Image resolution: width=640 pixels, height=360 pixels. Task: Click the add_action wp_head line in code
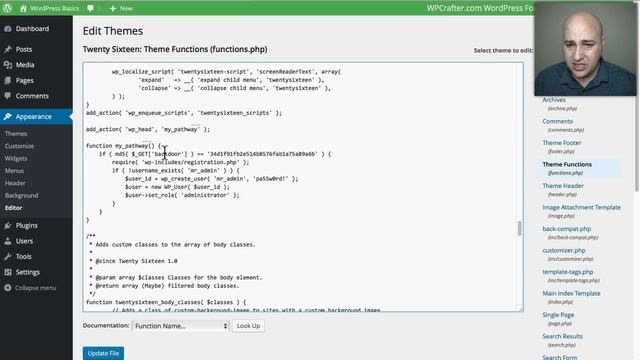click(148, 129)
